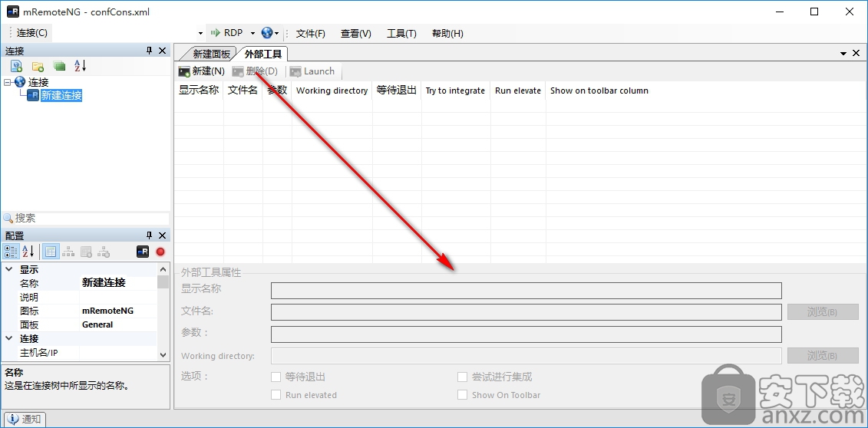The image size is (868, 428).
Task: Click the mRemoteNG icon beside 新建连接 node
Action: click(x=33, y=95)
